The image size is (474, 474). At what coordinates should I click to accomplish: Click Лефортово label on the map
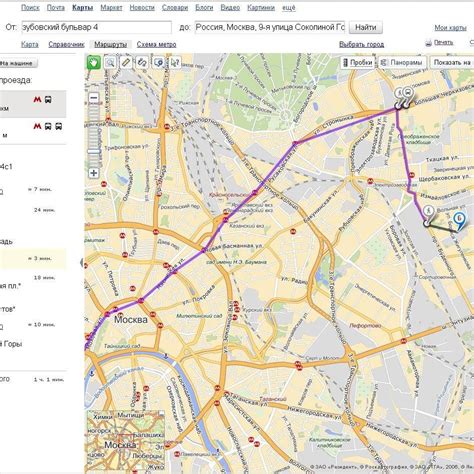coord(365,325)
